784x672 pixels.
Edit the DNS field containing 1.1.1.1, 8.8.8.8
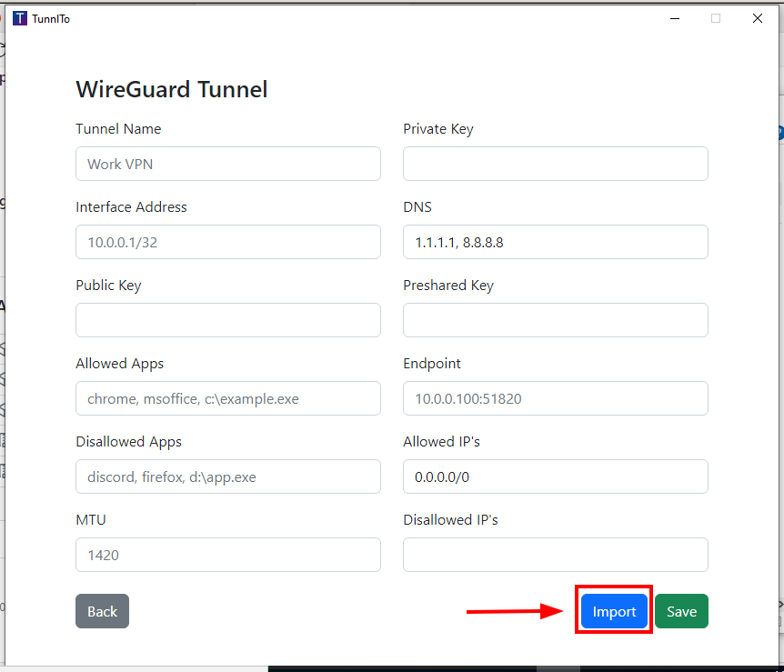click(555, 242)
